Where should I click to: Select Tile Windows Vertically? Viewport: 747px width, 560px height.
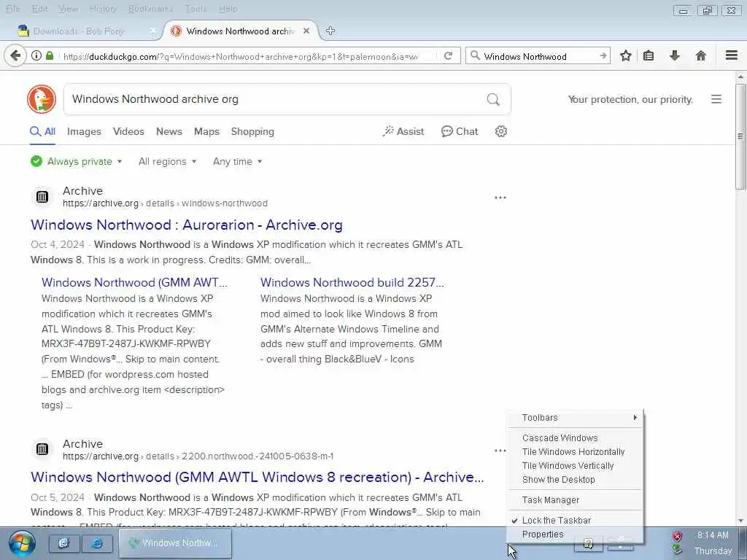pos(575,466)
